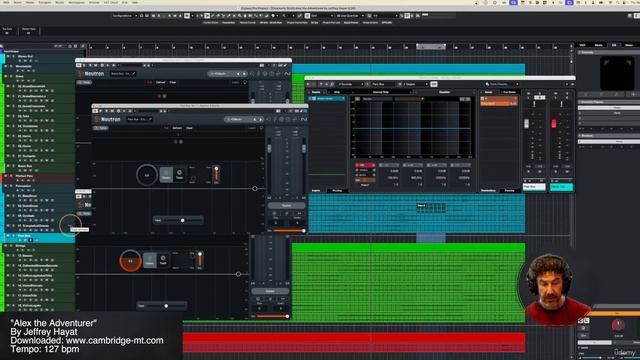Image resolution: width=640 pixels, height=360 pixels.
Task: Go to the previous preset in the front Neutron window
Action: pyautogui.click(x=255, y=120)
